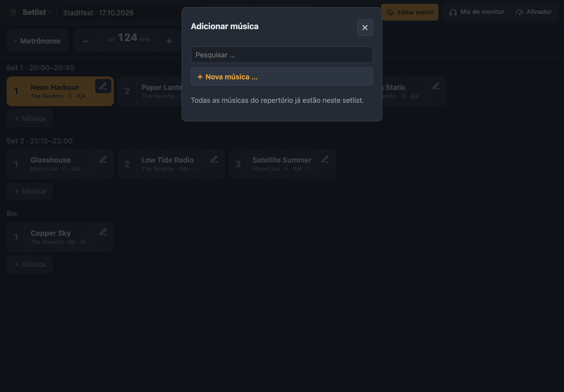Close the Adicionar música dialog
564x392 pixels.
(x=365, y=27)
